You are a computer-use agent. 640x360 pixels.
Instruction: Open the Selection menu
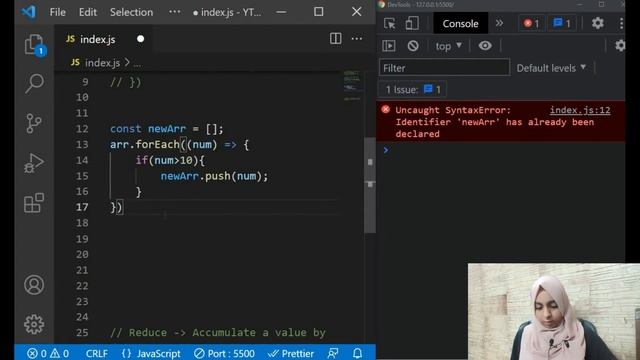pyautogui.click(x=131, y=12)
